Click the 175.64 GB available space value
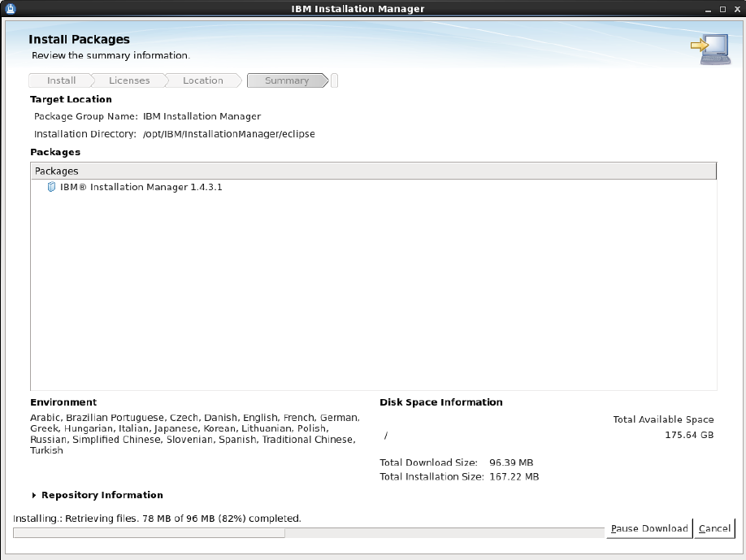Screen dimensions: 746x560 (689, 435)
